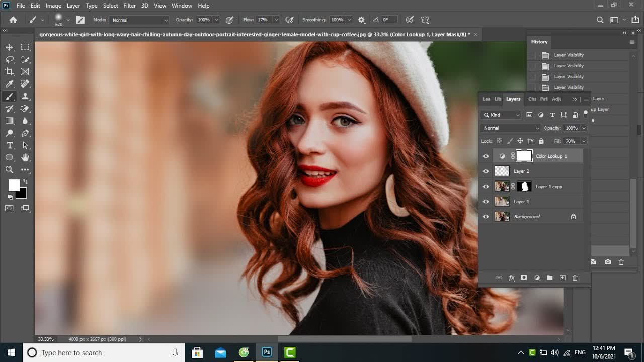Hide the Color Lookup 1 layer

(x=486, y=156)
